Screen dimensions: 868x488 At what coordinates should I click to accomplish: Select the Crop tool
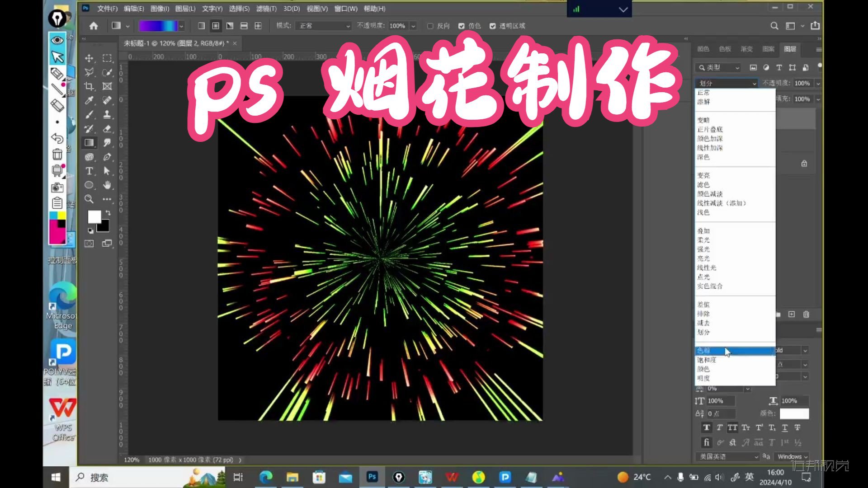coord(89,86)
